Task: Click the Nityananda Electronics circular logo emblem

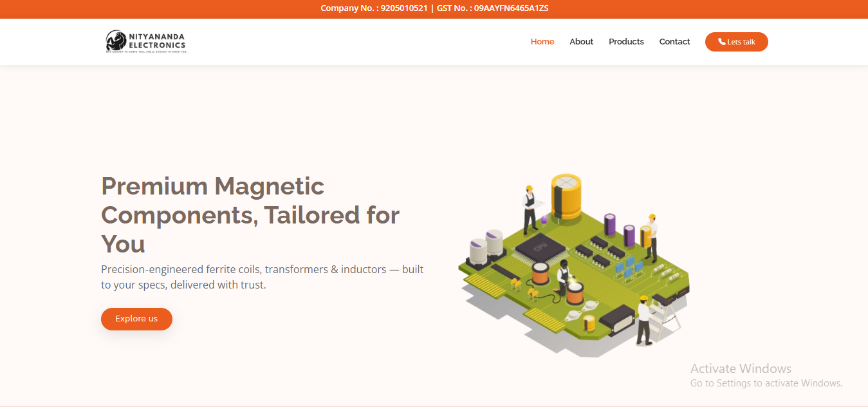Action: pos(115,42)
